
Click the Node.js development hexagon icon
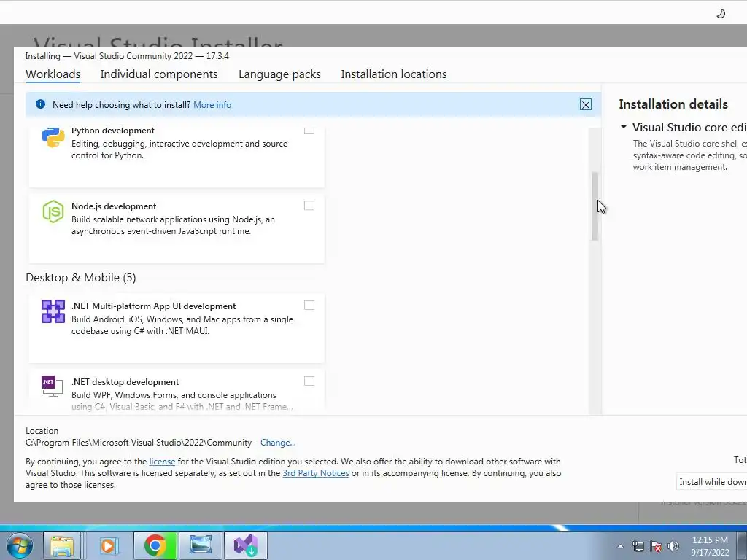53,211
